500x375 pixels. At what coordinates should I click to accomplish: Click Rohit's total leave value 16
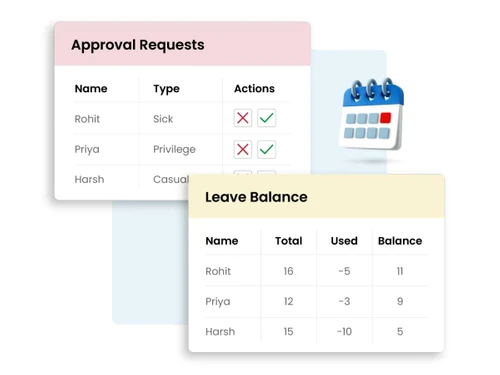click(288, 271)
